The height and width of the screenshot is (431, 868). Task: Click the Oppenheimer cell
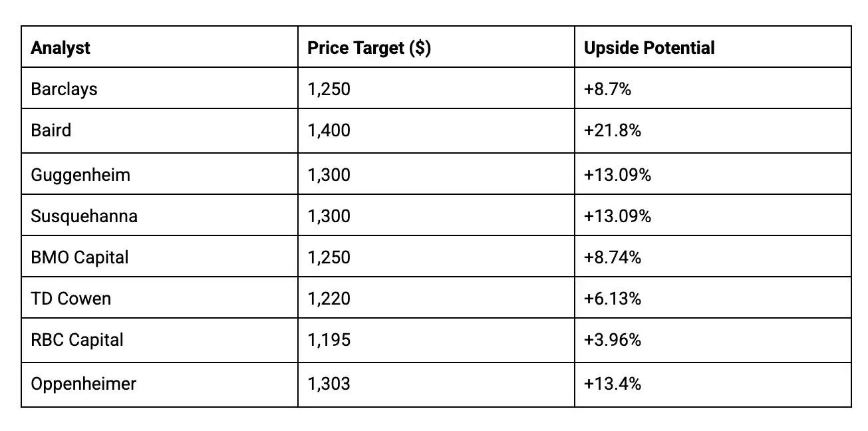[83, 384]
